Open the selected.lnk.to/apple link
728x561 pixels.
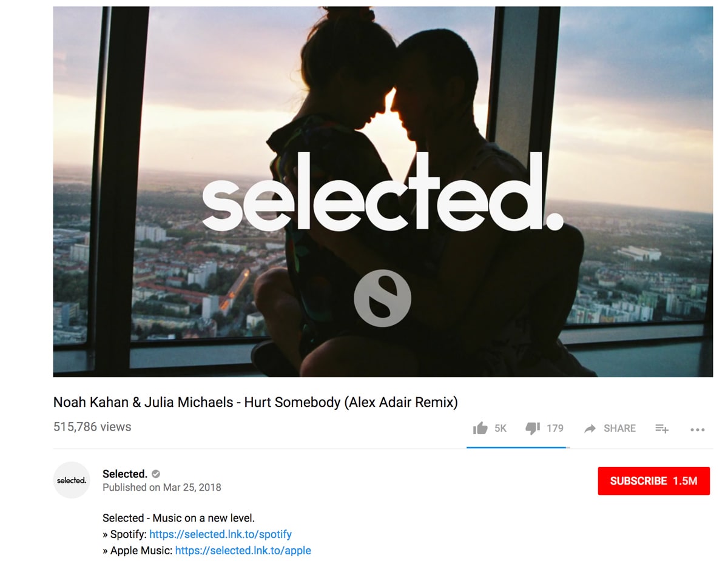click(x=243, y=551)
